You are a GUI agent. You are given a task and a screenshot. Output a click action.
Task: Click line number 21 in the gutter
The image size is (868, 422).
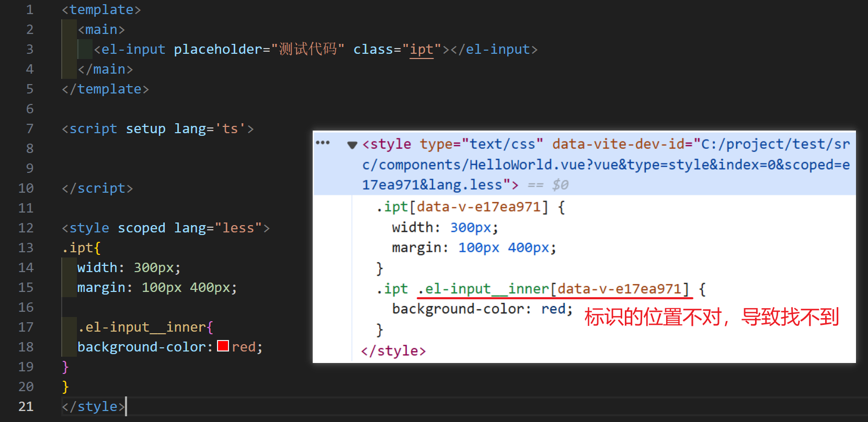coord(26,407)
